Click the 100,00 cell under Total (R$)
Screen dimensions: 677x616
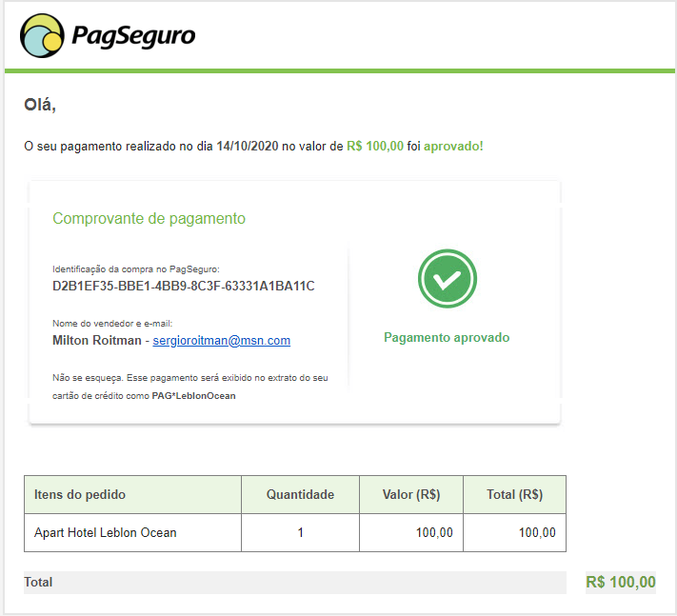515,532
